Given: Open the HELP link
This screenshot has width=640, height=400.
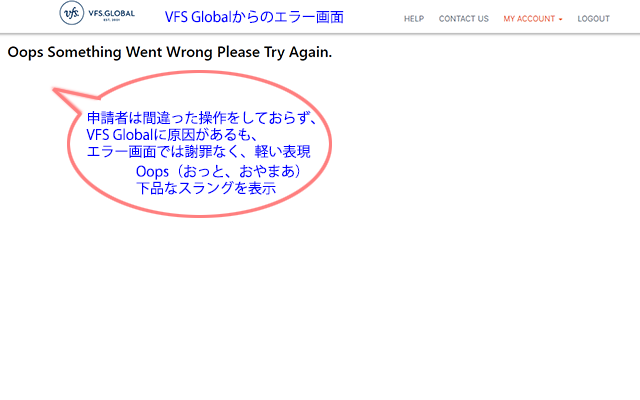Looking at the screenshot, I should point(414,19).
